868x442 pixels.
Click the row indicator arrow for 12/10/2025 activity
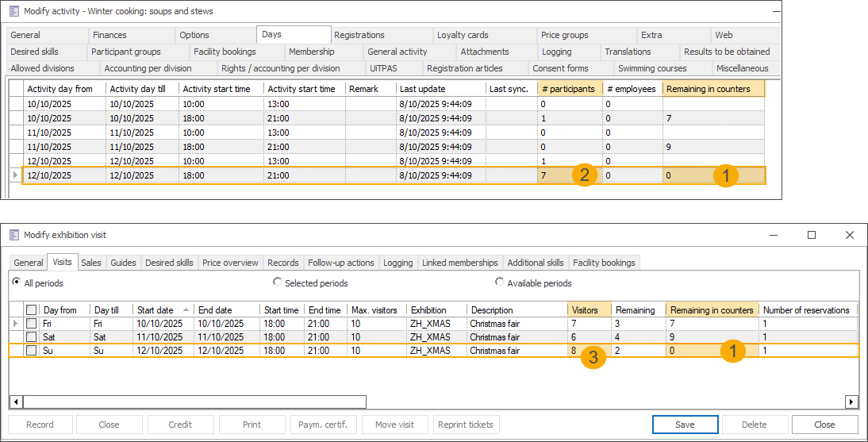pyautogui.click(x=15, y=175)
